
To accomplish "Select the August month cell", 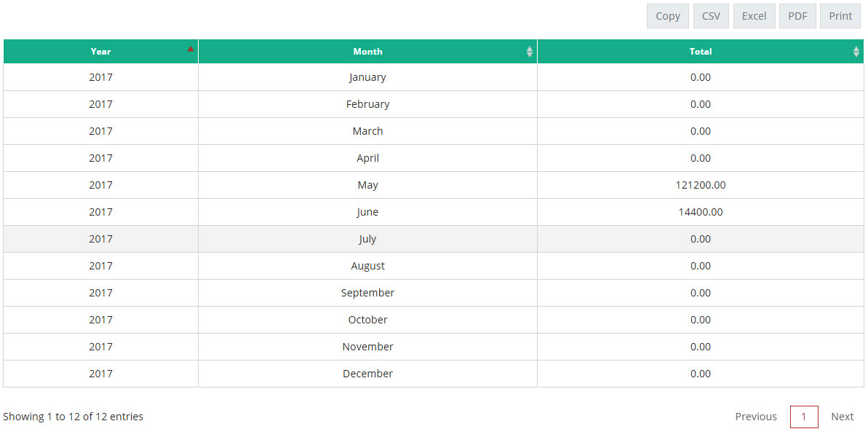I will (367, 266).
